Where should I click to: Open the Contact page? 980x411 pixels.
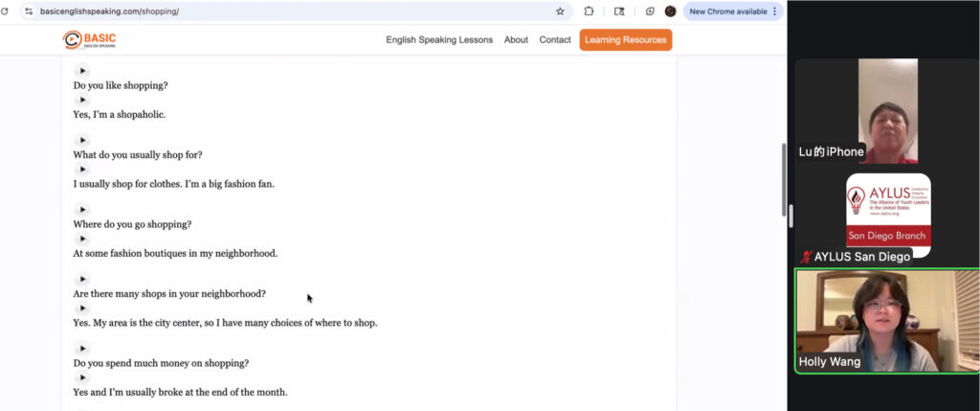pyautogui.click(x=555, y=40)
